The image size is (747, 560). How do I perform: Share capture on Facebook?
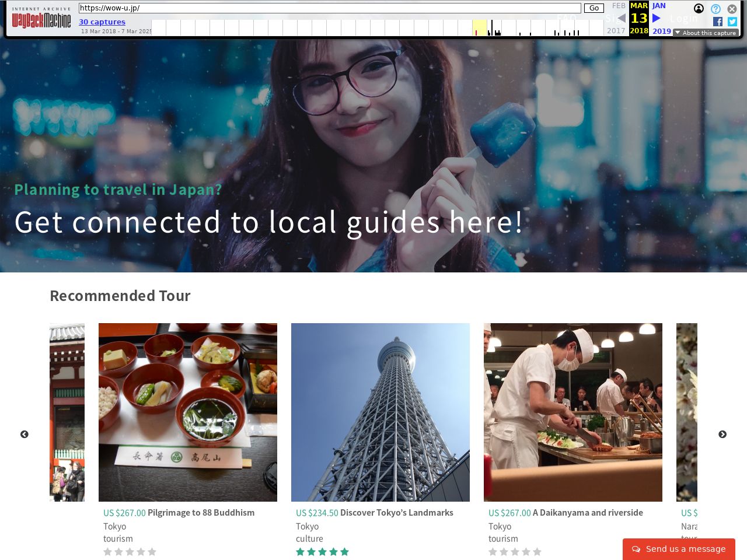[x=718, y=22]
